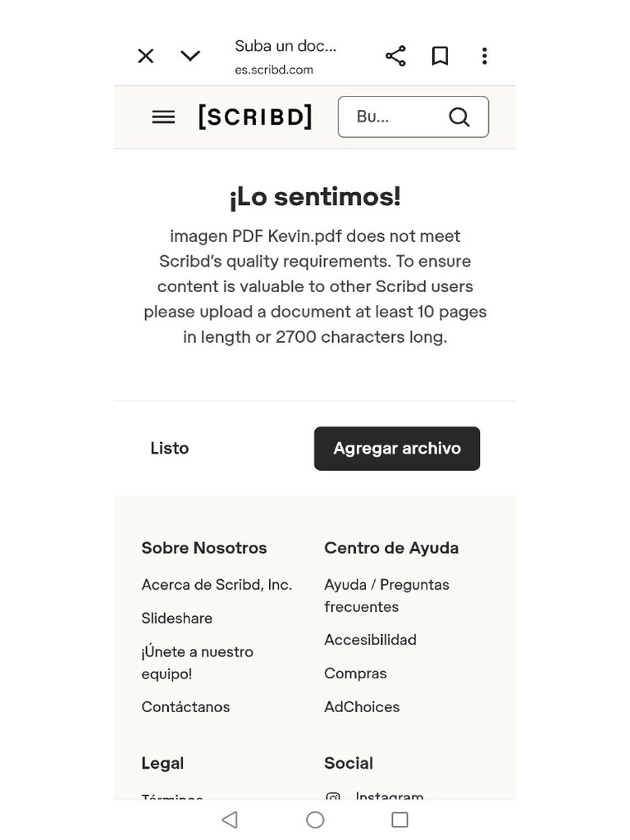Screen dimensions: 630x840
Task: Select the Agregar archivo button
Action: coord(397,449)
